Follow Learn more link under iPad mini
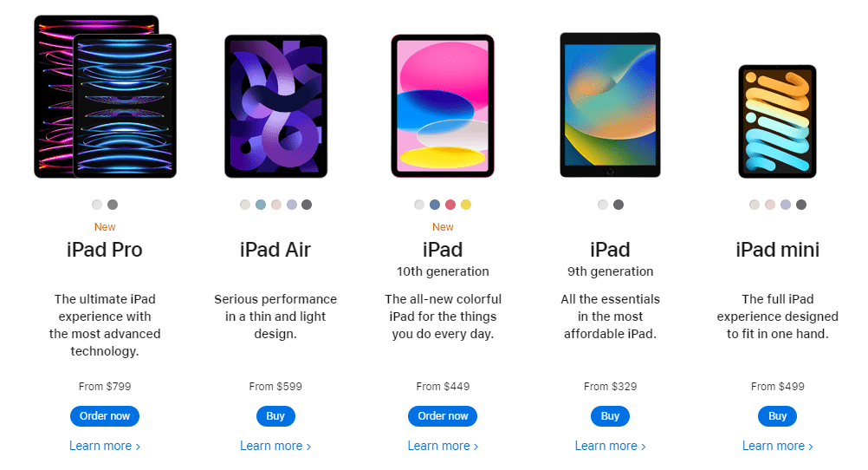Screen dimensions: 868x470 coord(777,446)
